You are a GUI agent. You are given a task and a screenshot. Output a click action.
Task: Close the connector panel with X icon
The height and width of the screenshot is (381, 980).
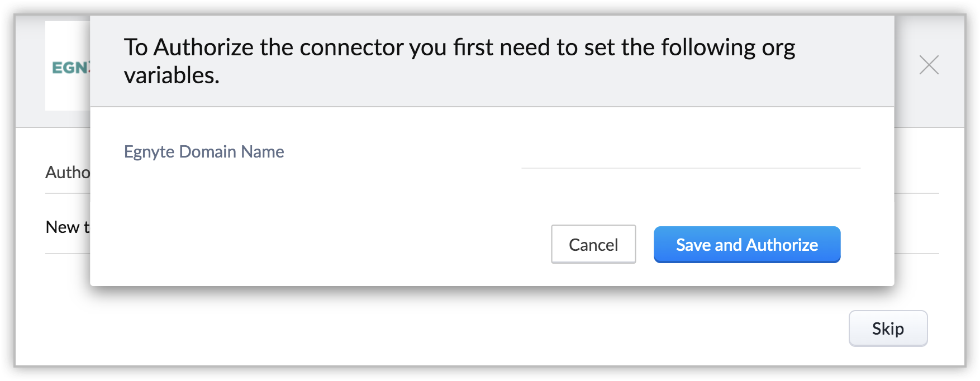coord(929,65)
